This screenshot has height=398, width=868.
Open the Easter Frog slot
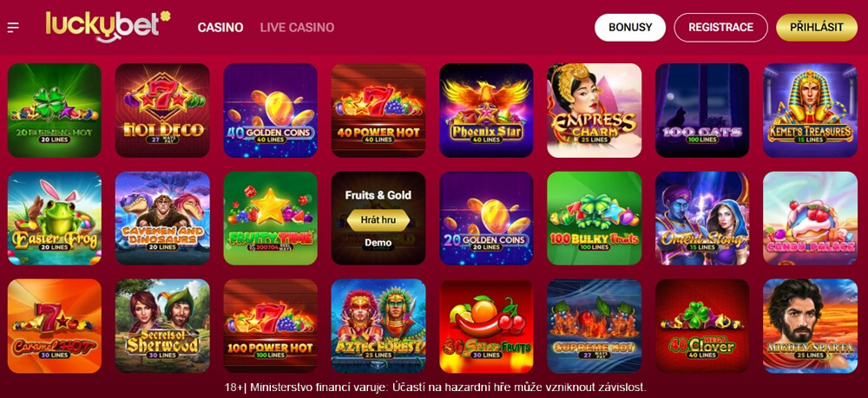(x=54, y=219)
